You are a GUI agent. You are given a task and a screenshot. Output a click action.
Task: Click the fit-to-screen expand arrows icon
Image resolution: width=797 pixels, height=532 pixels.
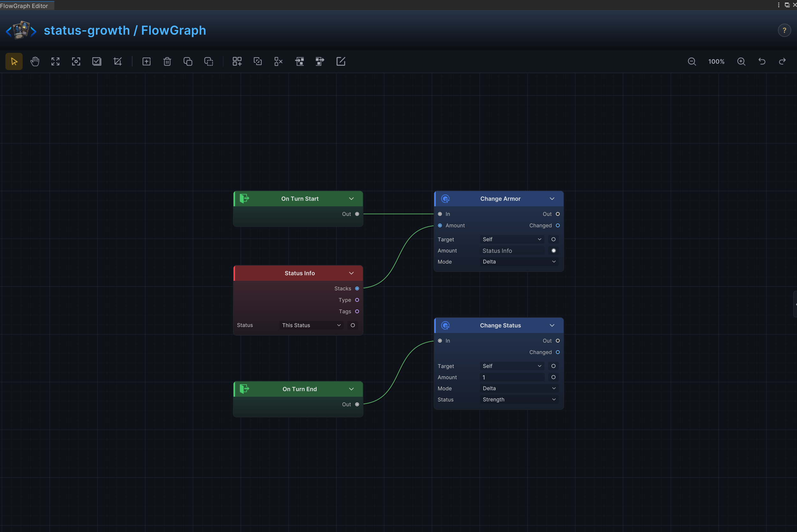tap(55, 61)
